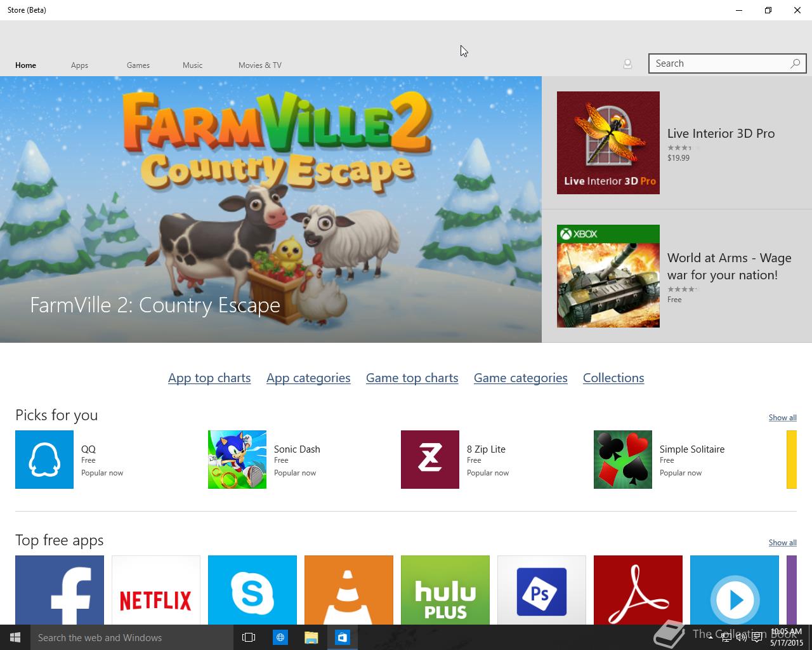The image size is (812, 650).
Task: Click the 8 Zip Lite title text
Action: (487, 449)
